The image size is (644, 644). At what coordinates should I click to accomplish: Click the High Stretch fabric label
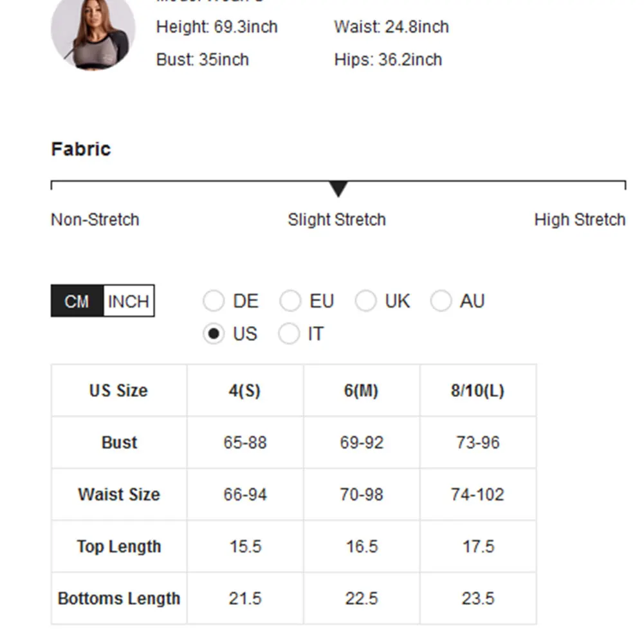[580, 220]
